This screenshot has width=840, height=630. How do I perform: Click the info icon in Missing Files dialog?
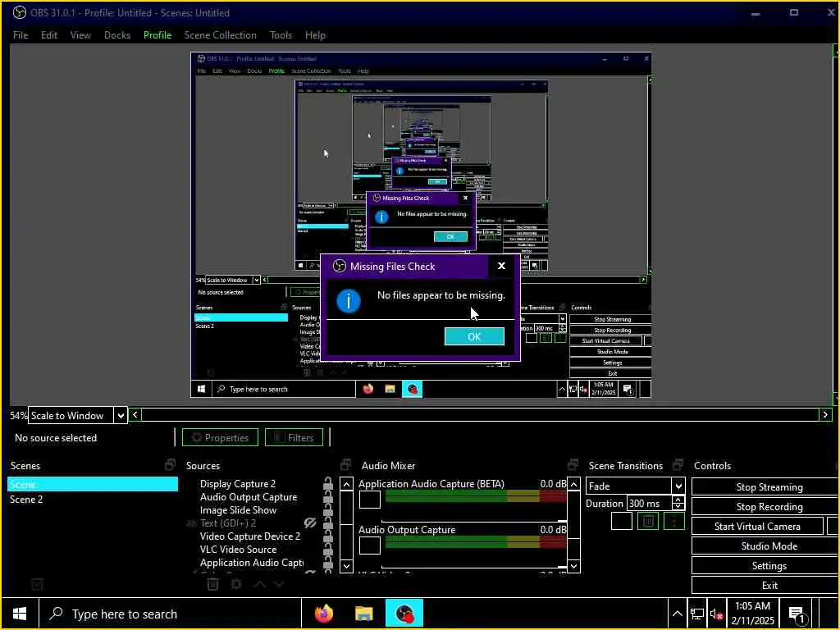coord(348,300)
